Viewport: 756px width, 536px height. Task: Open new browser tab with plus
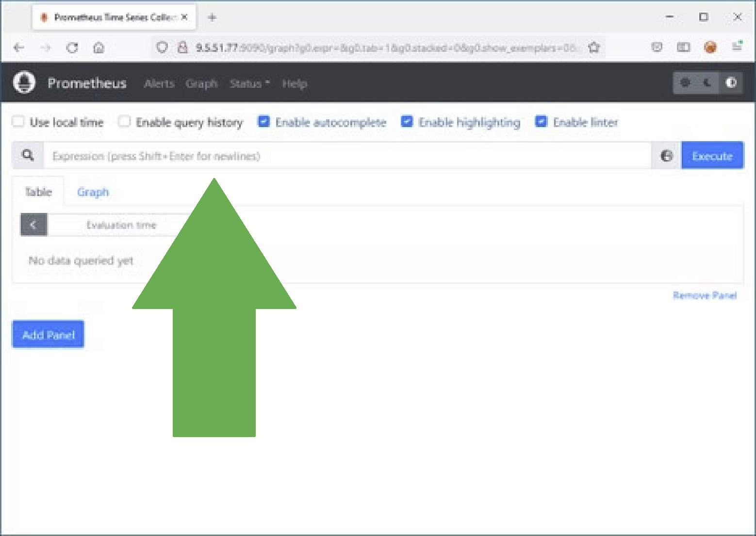coord(212,17)
